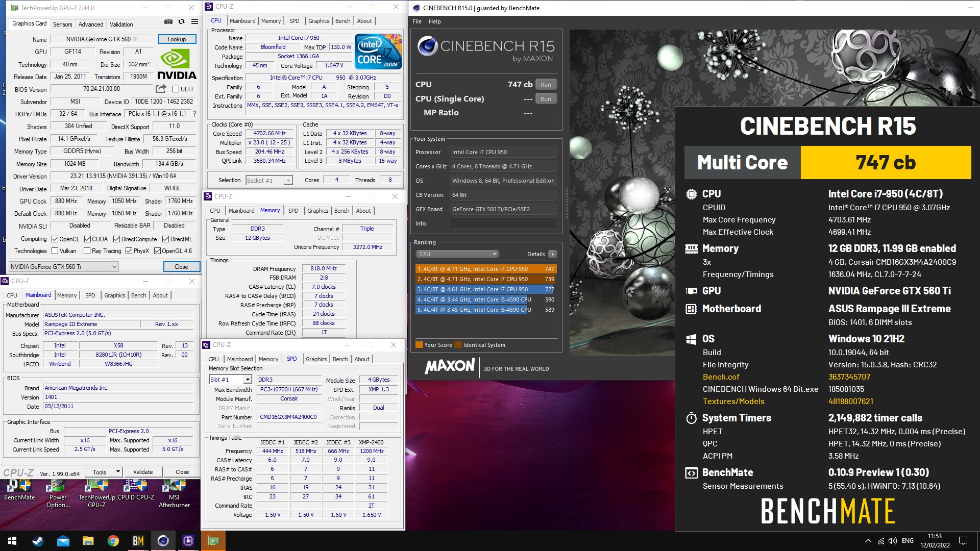Open the GPU selection dropdown showing GTX 560 Ti
Image resolution: width=980 pixels, height=551 pixels.
pyautogui.click(x=64, y=266)
